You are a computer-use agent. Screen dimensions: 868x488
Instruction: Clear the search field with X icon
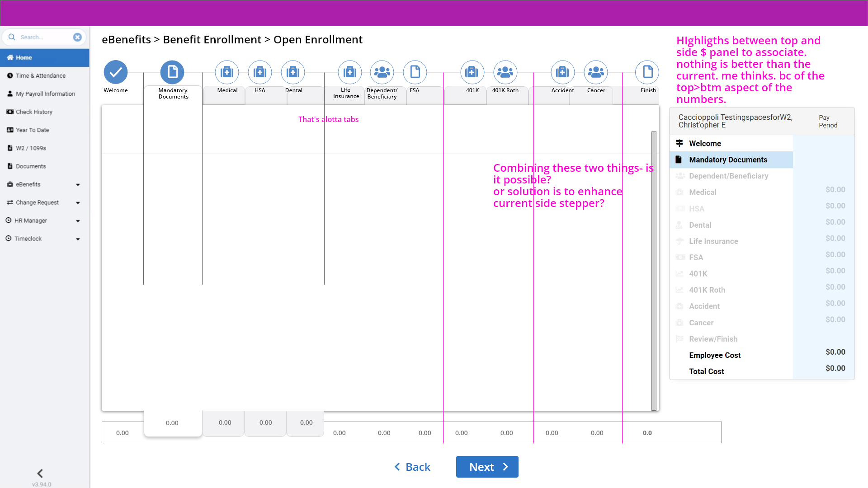tap(77, 37)
